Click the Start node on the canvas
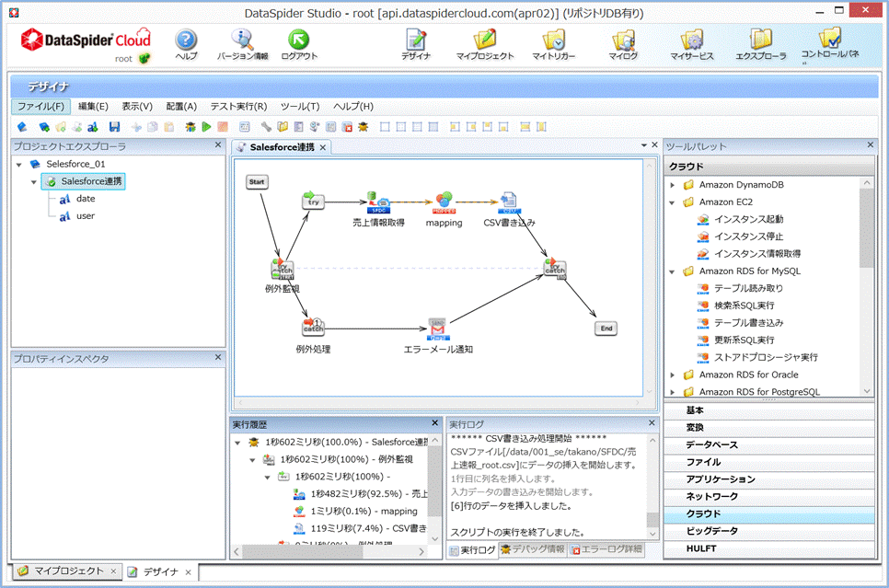 pos(257,182)
